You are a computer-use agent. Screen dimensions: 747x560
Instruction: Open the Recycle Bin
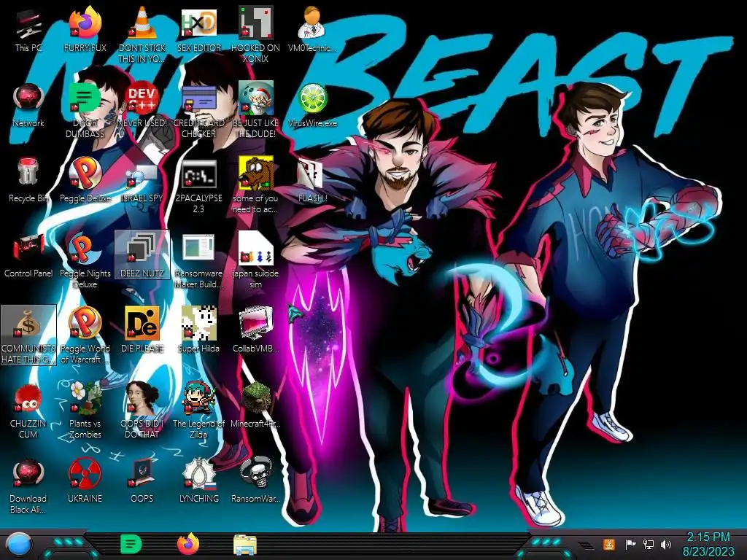28,180
